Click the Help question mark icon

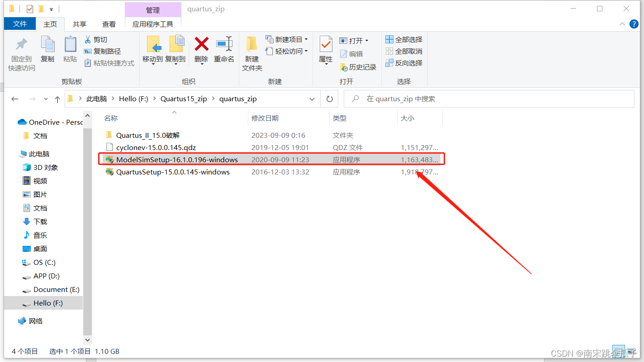tap(634, 24)
